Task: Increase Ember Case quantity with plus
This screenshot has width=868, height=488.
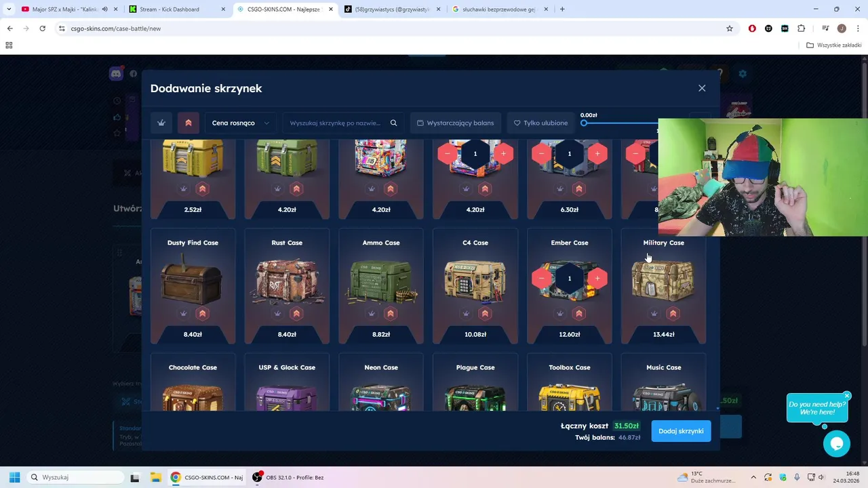Action: point(597,279)
